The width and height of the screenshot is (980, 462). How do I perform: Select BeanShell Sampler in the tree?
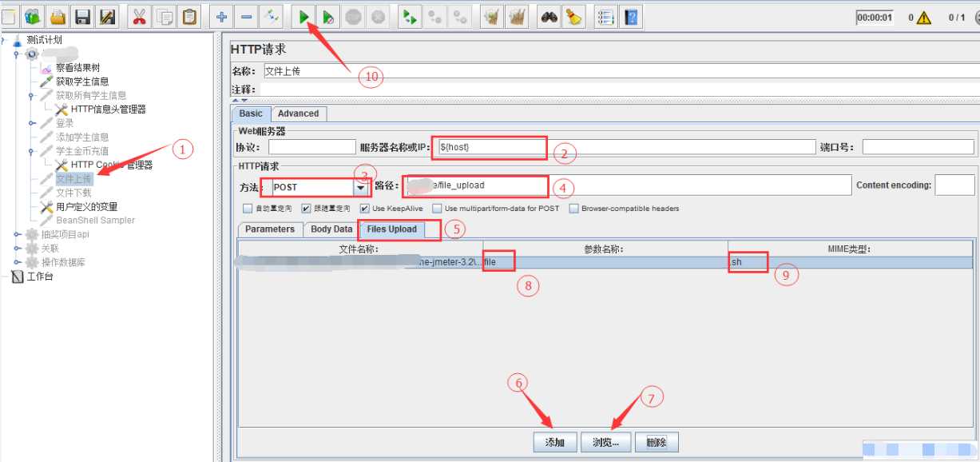pyautogui.click(x=95, y=221)
